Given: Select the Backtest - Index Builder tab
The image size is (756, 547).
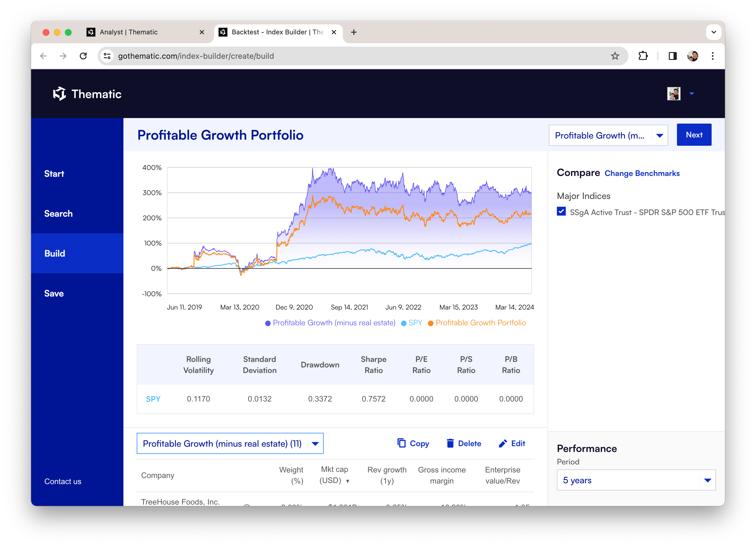Looking at the screenshot, I should (x=278, y=32).
